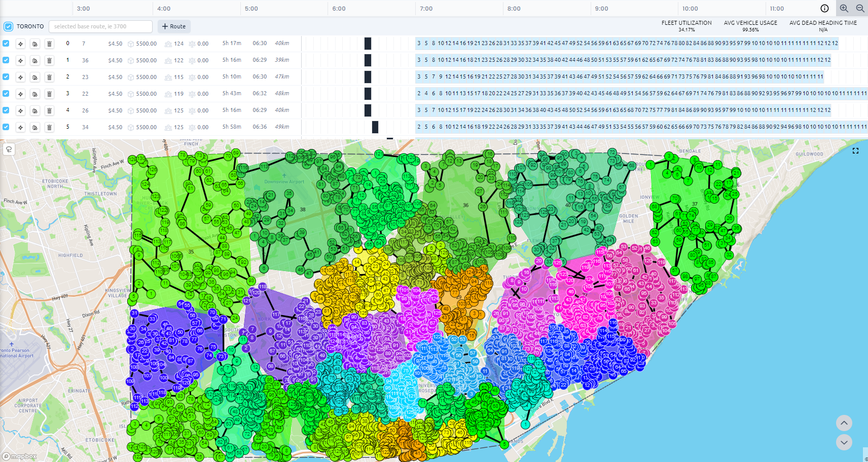Image resolution: width=868 pixels, height=462 pixels.
Task: Uncheck route 5 in the route list
Action: click(6, 127)
